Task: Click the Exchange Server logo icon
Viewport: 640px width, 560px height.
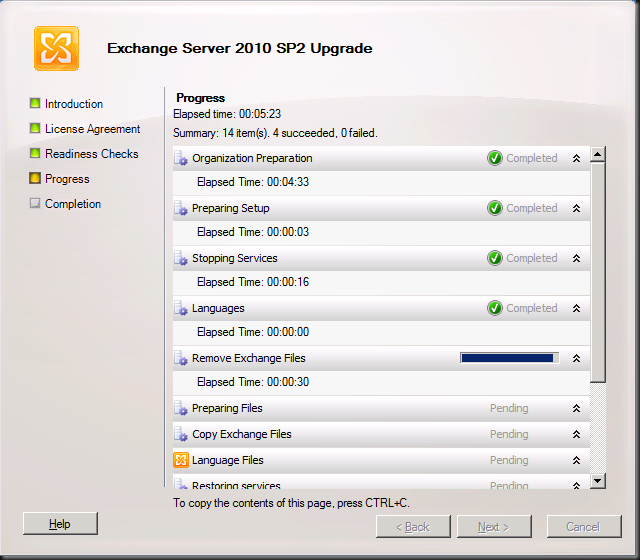Action: [x=56, y=49]
